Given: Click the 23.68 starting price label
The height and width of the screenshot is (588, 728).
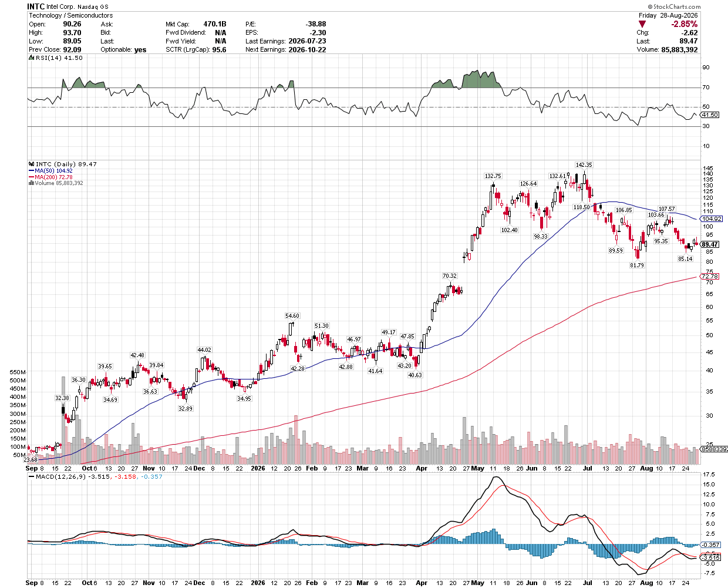Looking at the screenshot, I should (x=31, y=459).
